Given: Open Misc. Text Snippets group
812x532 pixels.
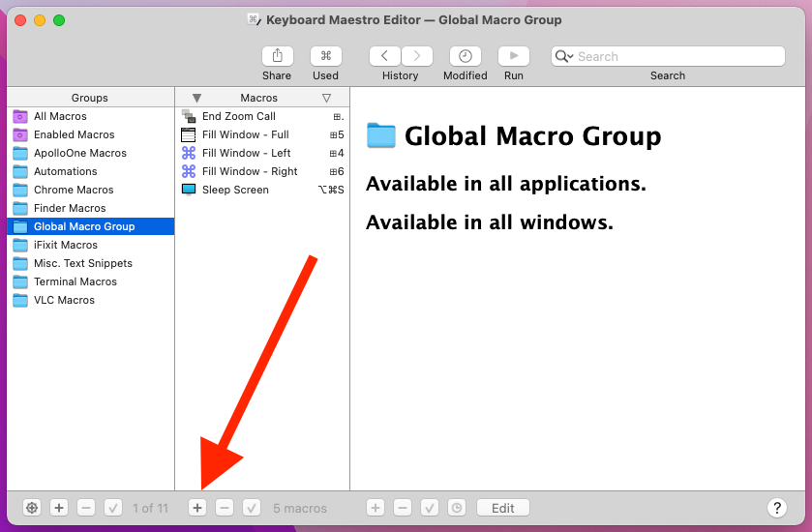Looking at the screenshot, I should [91, 263].
